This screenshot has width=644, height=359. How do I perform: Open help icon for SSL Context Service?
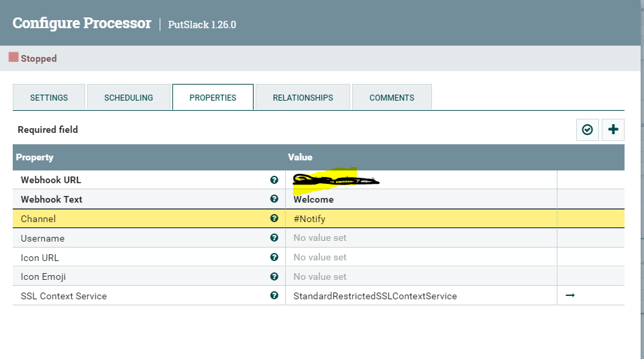274,295
